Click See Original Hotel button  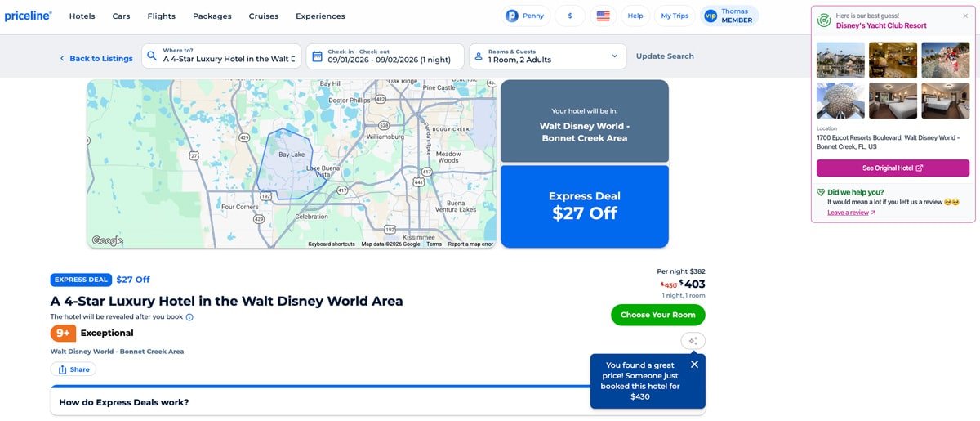(x=893, y=168)
